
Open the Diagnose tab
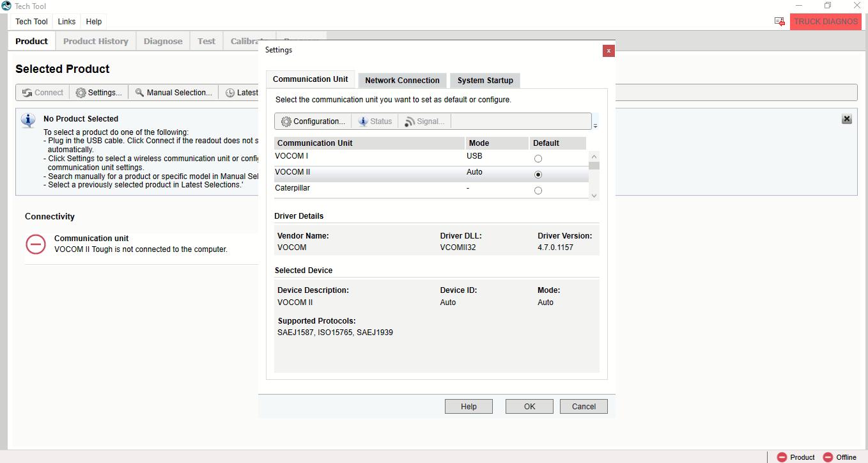coord(163,41)
